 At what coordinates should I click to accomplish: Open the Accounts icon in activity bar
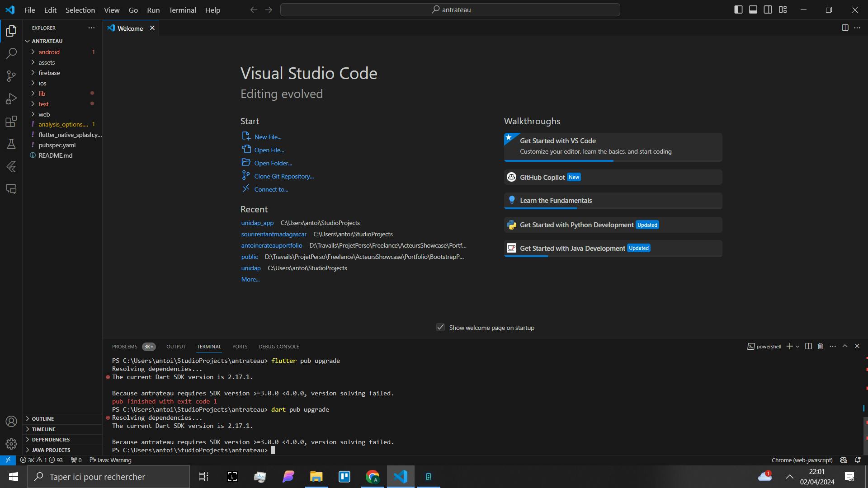tap(11, 421)
